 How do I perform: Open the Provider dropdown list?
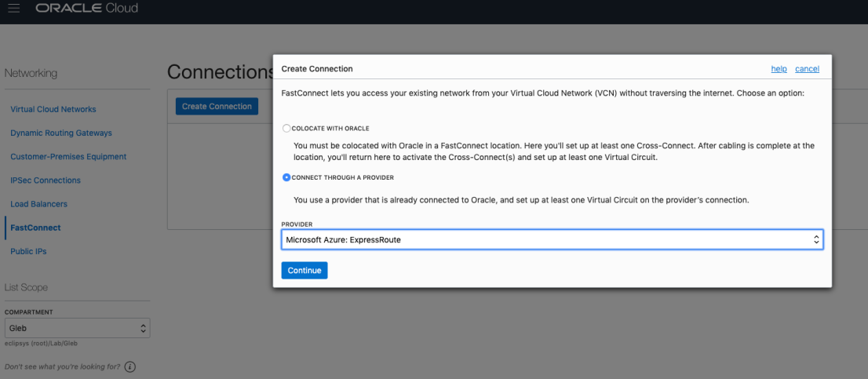click(x=552, y=239)
